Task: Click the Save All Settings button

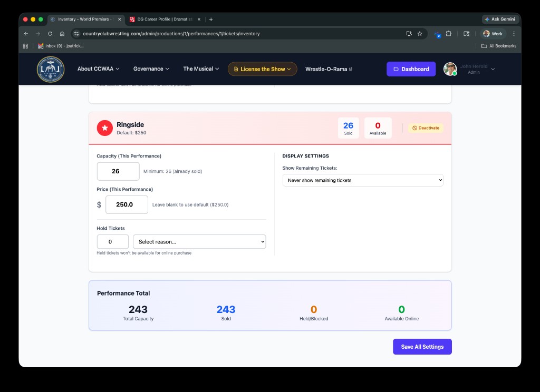Action: [x=422, y=346]
